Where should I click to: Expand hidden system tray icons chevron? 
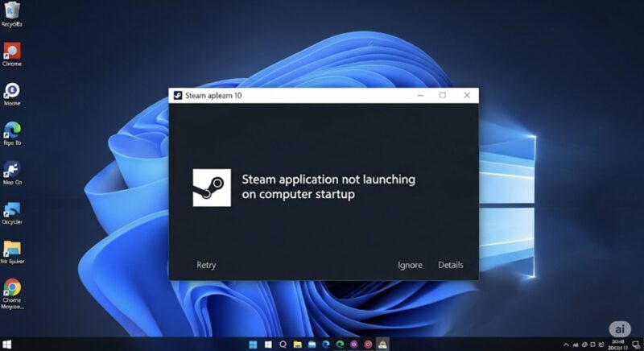[x=566, y=345]
